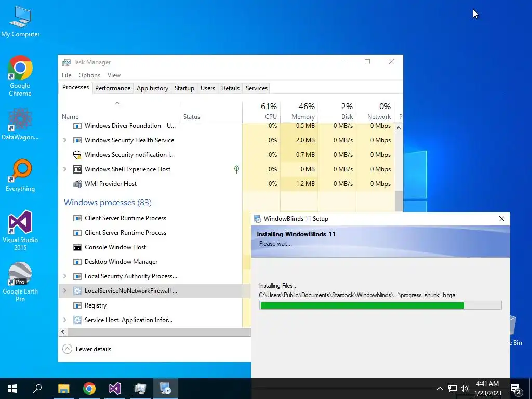Click the vertical scrollbar up arrow
The image size is (532, 399).
(398, 128)
